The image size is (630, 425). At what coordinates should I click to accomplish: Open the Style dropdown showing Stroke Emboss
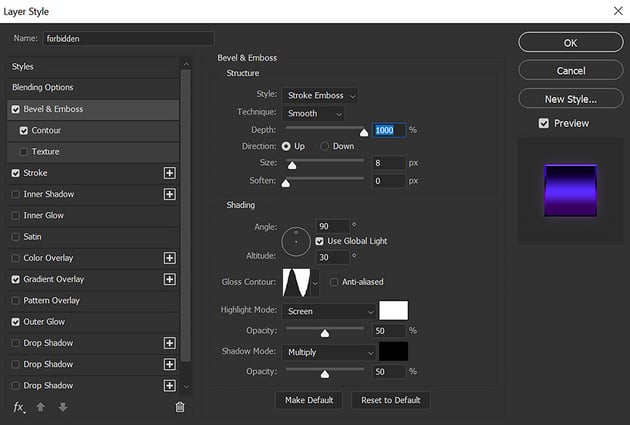tap(320, 95)
